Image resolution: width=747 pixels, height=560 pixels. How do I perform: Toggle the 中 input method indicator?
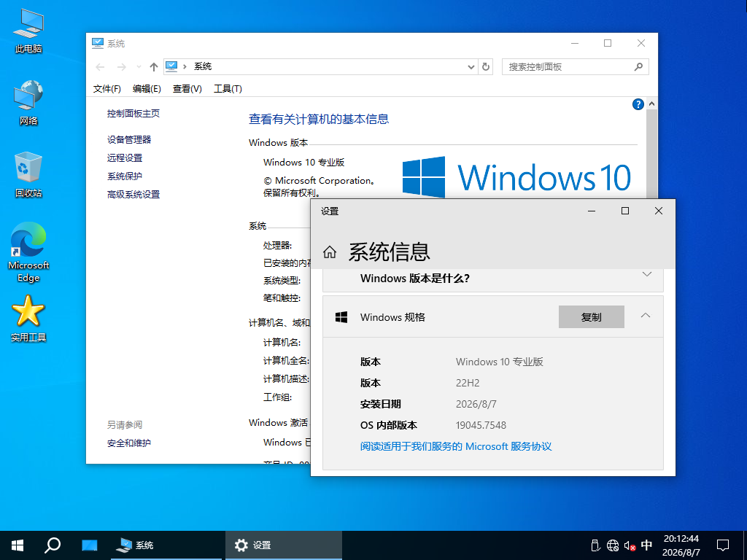pos(646,545)
